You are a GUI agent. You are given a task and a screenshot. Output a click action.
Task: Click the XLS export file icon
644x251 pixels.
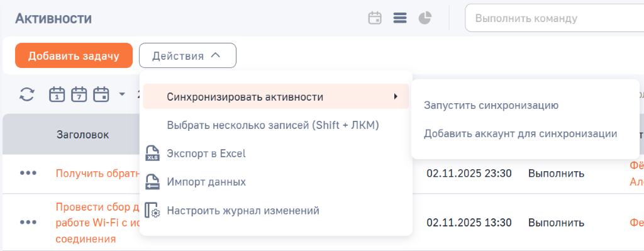click(x=152, y=153)
